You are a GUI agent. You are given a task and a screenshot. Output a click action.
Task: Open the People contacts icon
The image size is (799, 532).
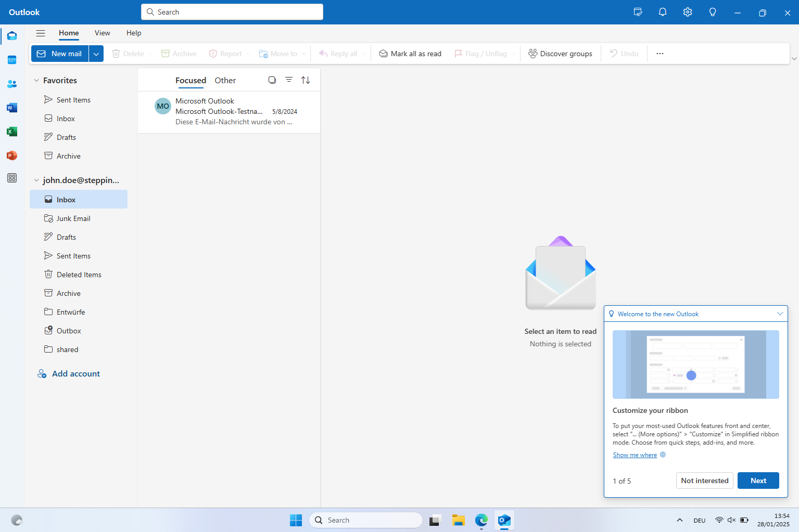pyautogui.click(x=12, y=84)
